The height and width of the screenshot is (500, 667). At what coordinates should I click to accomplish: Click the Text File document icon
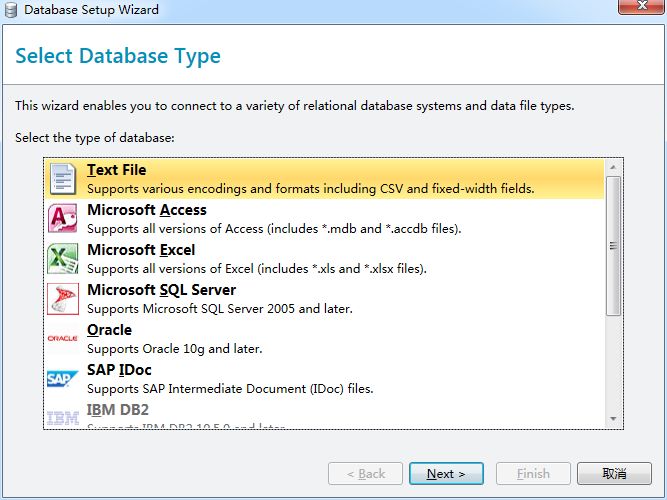tap(63, 178)
